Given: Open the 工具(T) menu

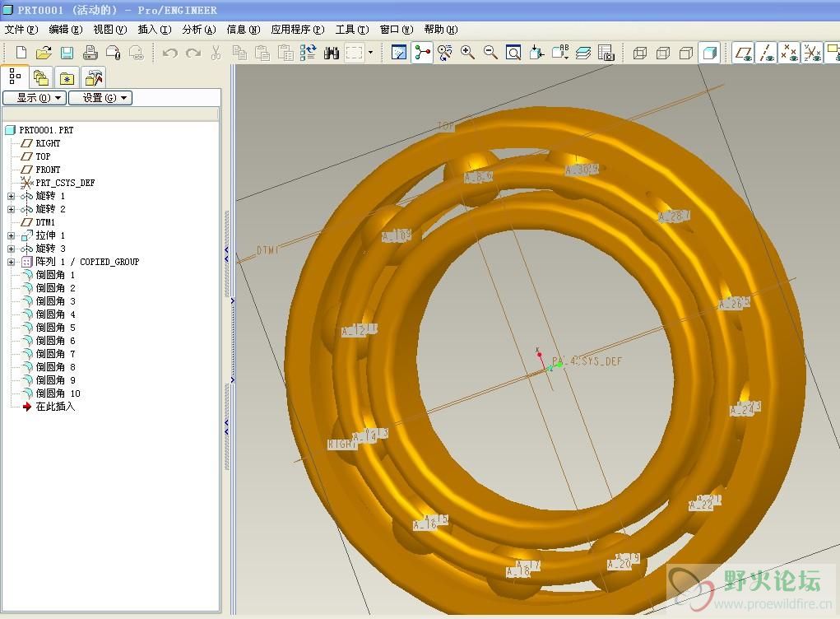Looking at the screenshot, I should coord(352,30).
